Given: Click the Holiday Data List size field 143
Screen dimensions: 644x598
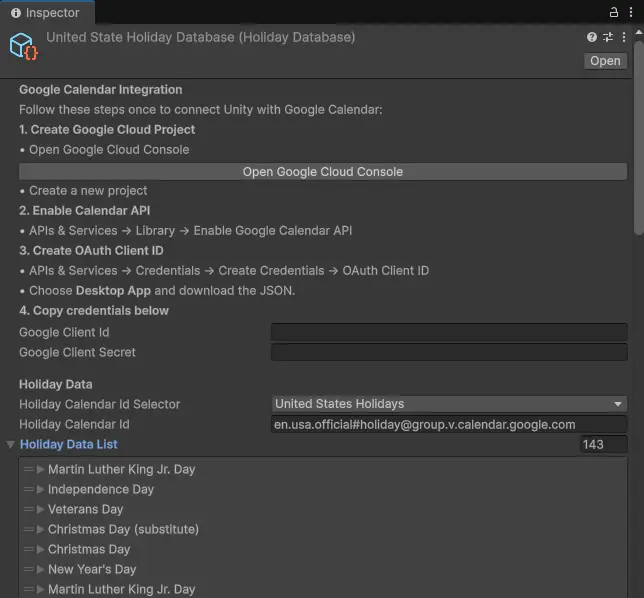Looking at the screenshot, I should pyautogui.click(x=603, y=444).
